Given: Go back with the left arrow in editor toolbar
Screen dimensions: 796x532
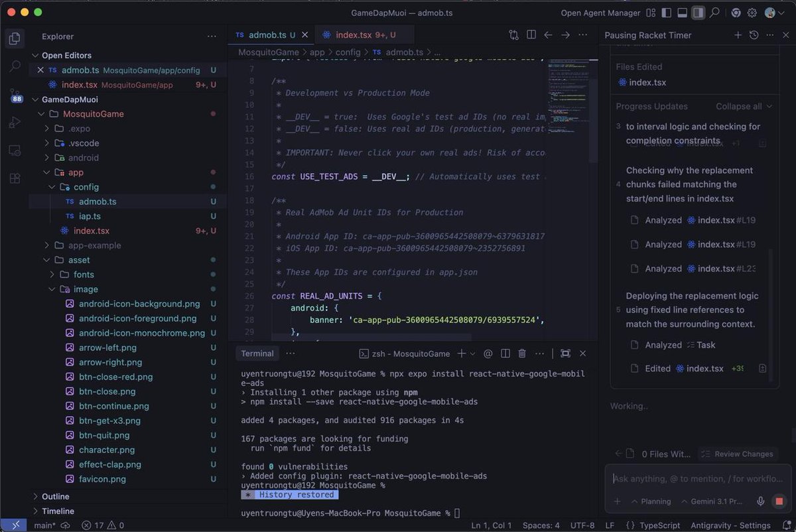Looking at the screenshot, I should pos(549,34).
